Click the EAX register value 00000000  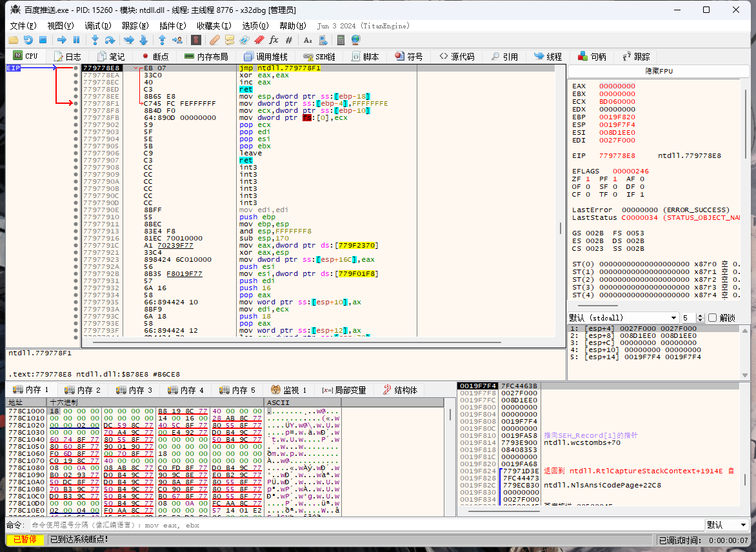coord(617,86)
